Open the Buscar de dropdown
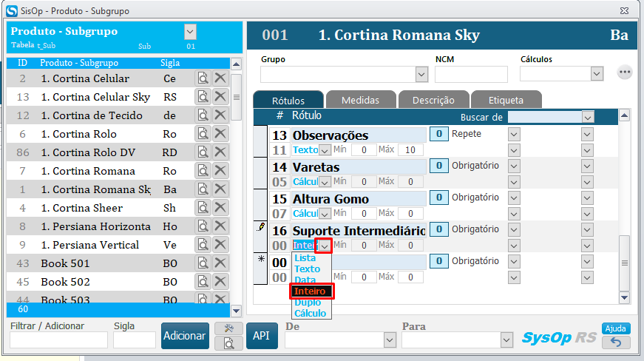Viewport: 644px width, 361px height. tap(588, 117)
